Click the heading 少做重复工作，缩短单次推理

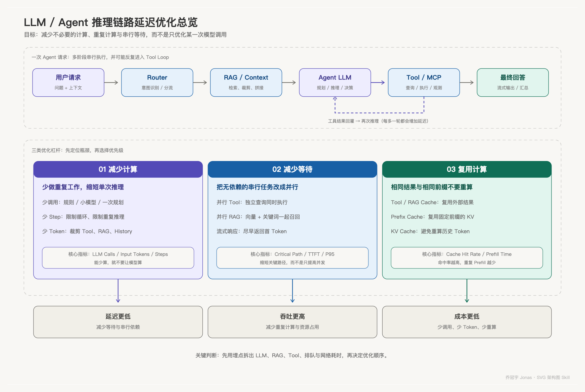(83, 187)
